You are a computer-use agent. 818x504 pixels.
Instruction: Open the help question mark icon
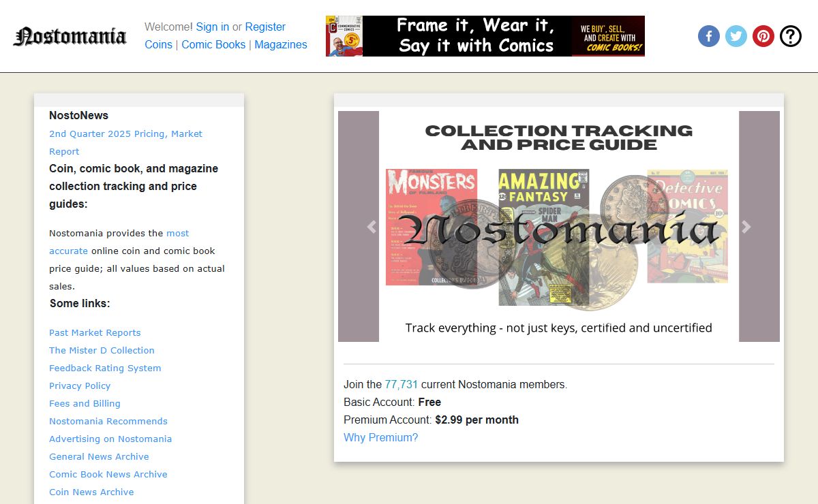click(791, 36)
